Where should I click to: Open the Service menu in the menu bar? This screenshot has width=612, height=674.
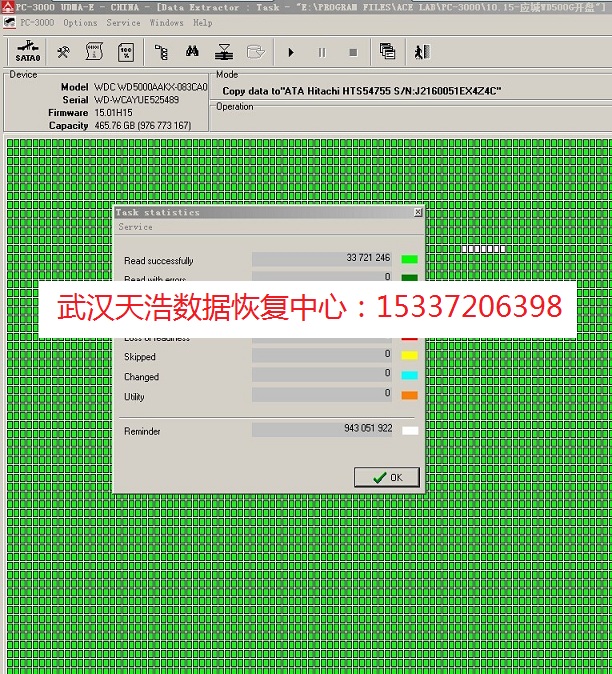pyautogui.click(x=123, y=22)
